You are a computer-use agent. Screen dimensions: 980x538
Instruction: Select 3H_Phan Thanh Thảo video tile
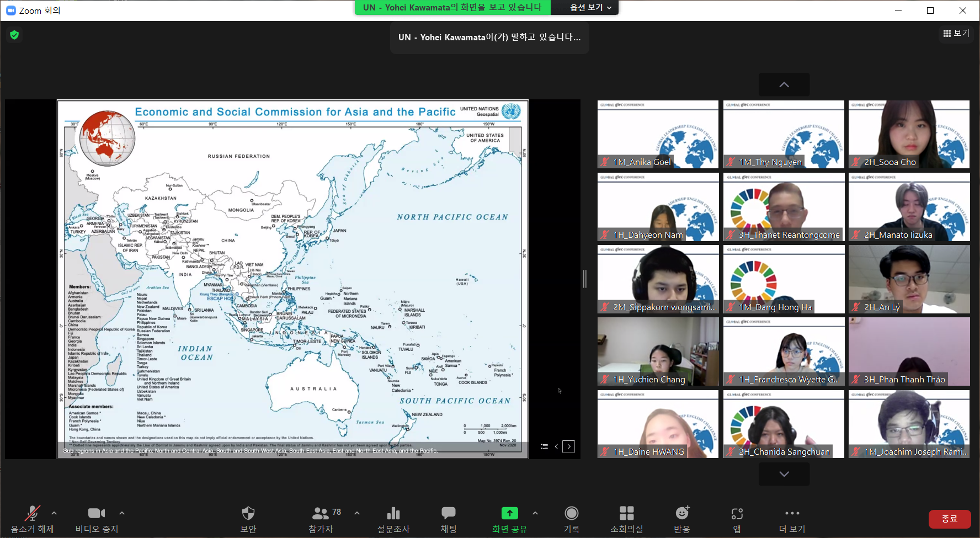point(909,351)
